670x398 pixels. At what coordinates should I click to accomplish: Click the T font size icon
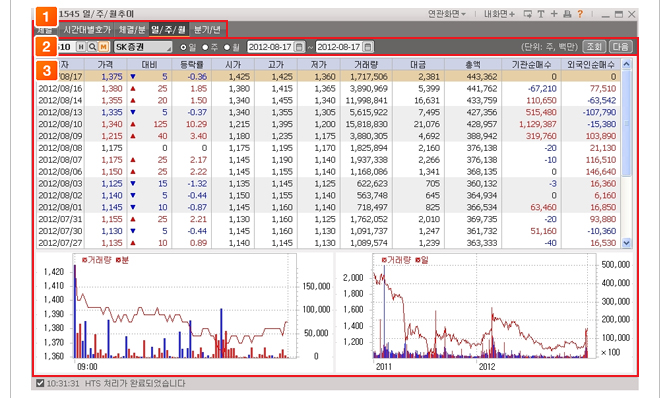pyautogui.click(x=541, y=14)
